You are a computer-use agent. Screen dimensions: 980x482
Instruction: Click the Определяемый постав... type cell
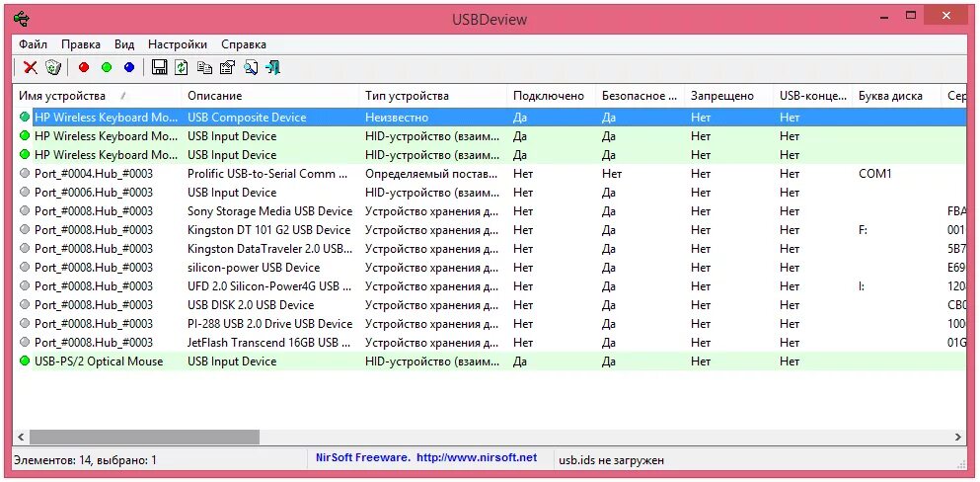(431, 173)
